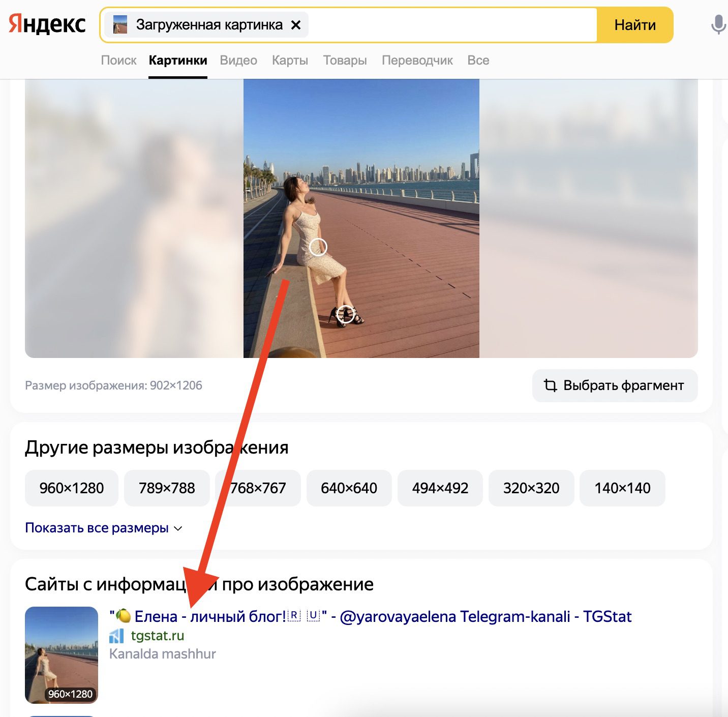The image size is (728, 717).
Task: Open the Елена личный блог TGStat link
Action: (370, 616)
